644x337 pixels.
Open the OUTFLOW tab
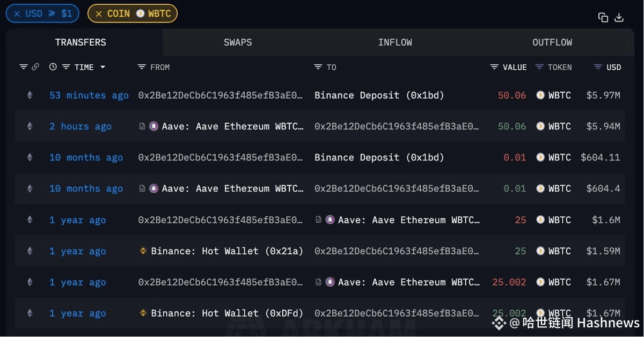tap(552, 42)
